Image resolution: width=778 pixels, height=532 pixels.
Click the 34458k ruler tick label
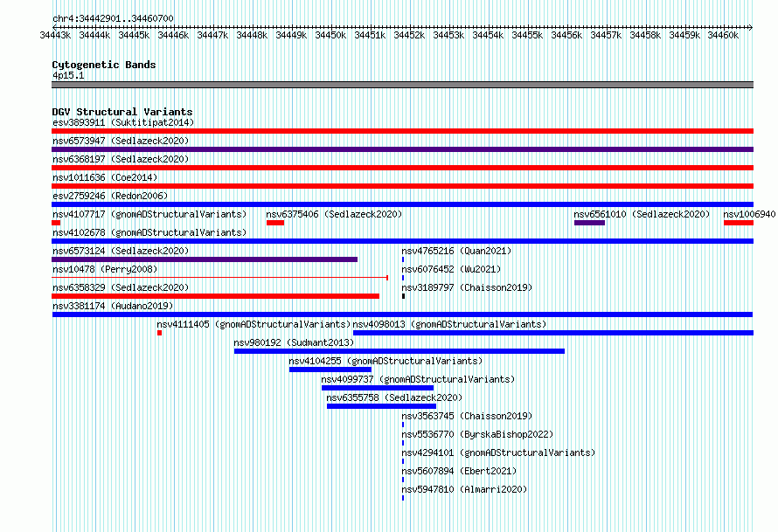pyautogui.click(x=645, y=35)
